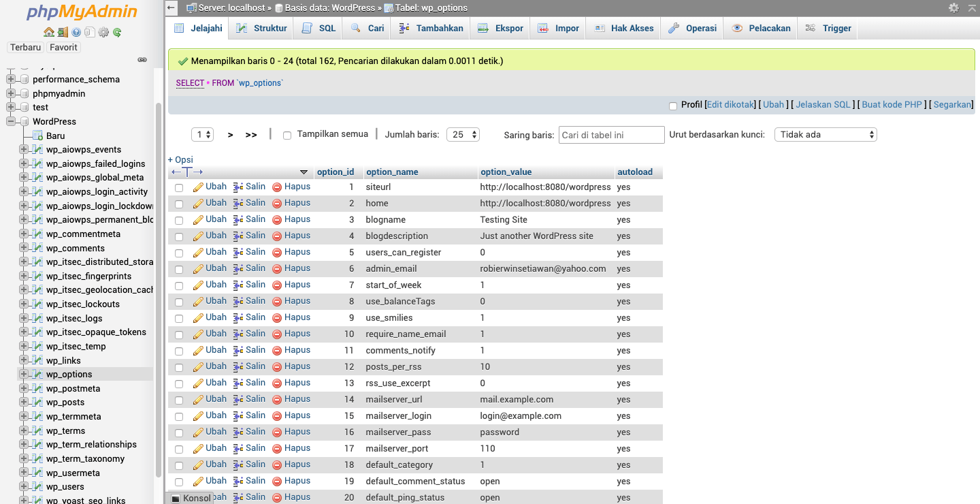The height and width of the screenshot is (504, 980).
Task: Toggle full texts arrows icon in table header
Action: coord(187,172)
